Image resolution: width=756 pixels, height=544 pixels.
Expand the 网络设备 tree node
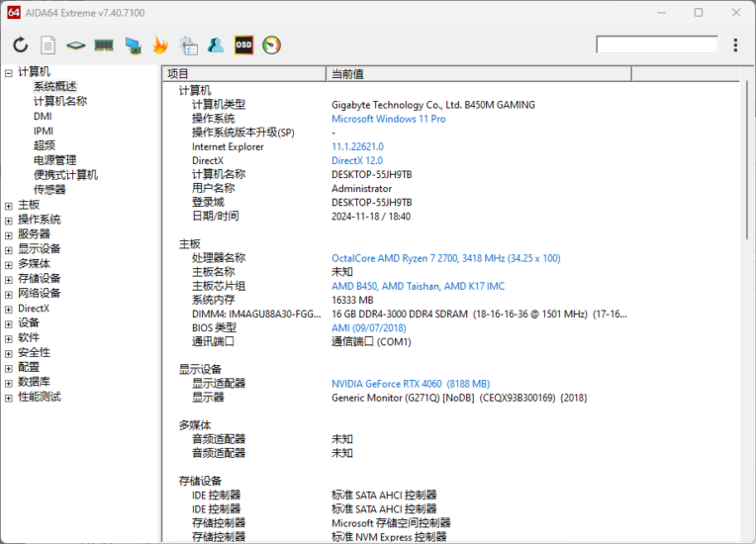pyautogui.click(x=9, y=295)
